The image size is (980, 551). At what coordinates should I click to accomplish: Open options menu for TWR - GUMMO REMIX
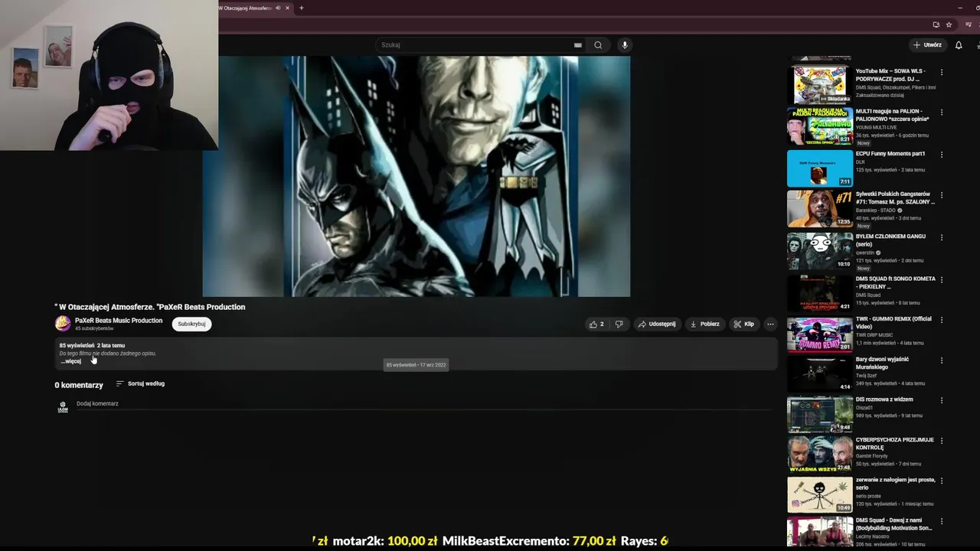942,320
